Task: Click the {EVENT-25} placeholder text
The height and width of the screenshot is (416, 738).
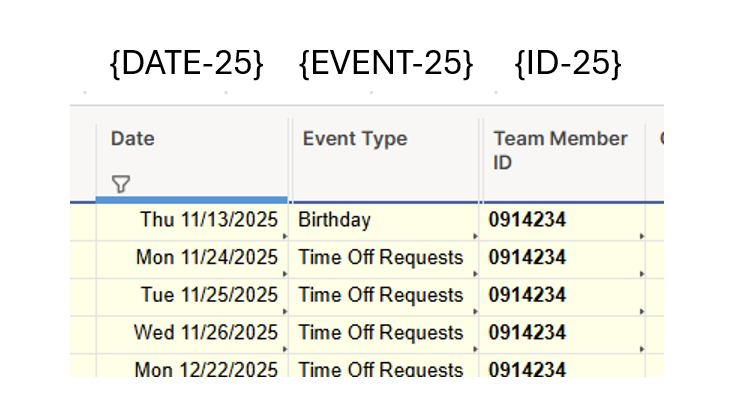Action: (386, 63)
